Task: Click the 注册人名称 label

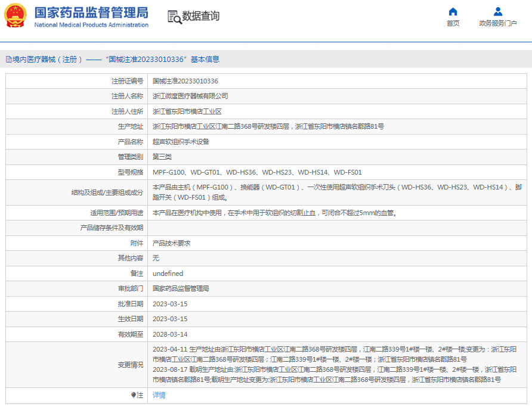Action: pos(127,97)
